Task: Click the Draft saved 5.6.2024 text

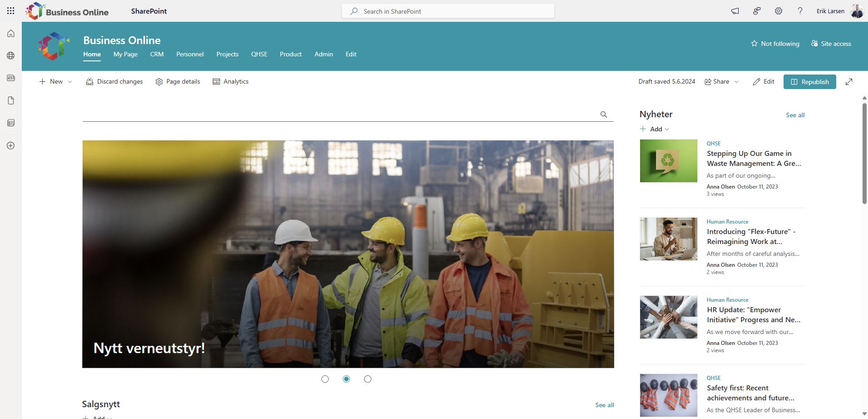Action: (x=666, y=82)
